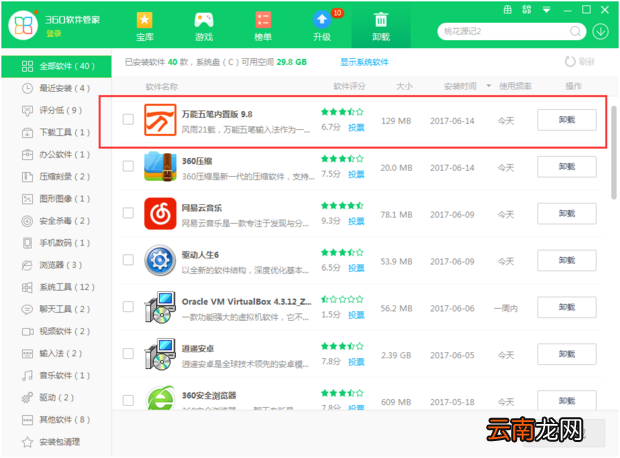Click the 使用频率 column header
This screenshot has width=620, height=458.
[515, 86]
